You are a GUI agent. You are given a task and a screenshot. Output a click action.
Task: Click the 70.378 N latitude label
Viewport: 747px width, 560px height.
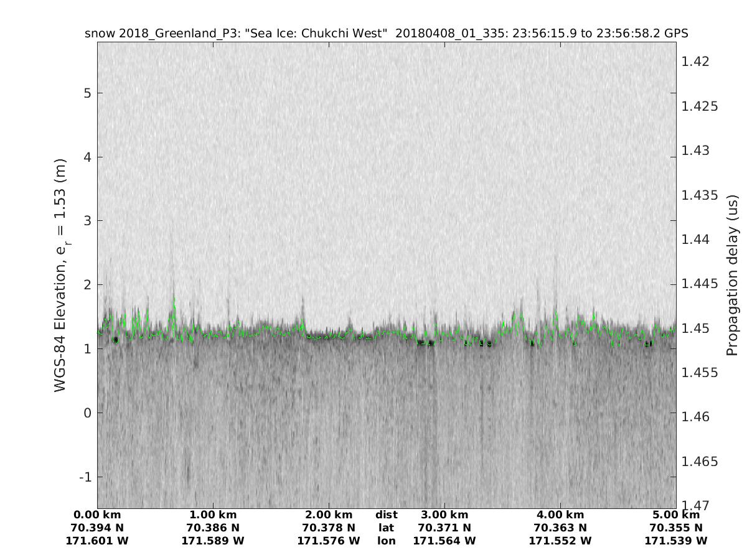click(329, 528)
